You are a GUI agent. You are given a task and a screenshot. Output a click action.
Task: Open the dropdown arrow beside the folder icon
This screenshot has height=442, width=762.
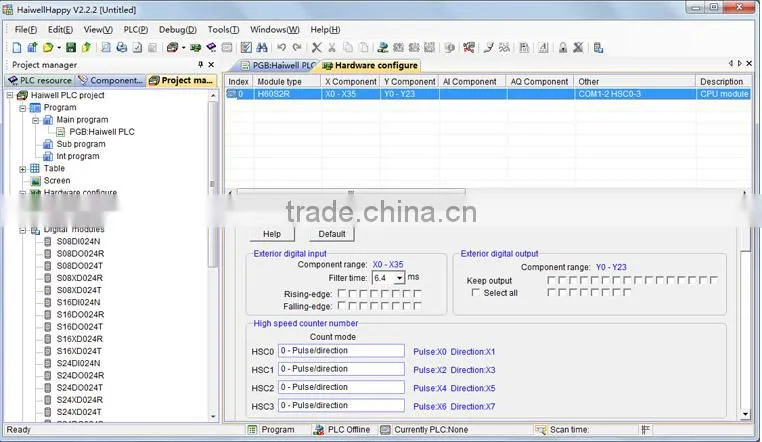pos(59,48)
